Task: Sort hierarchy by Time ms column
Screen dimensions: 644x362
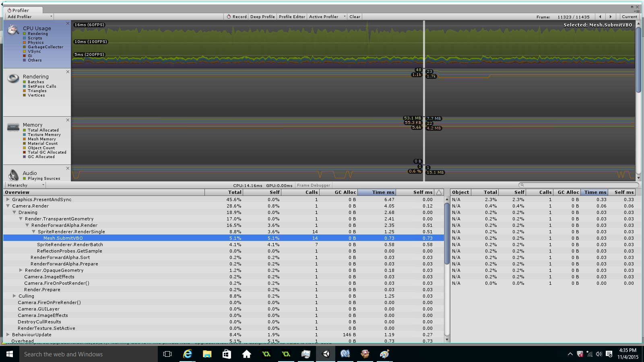Action: [377, 192]
